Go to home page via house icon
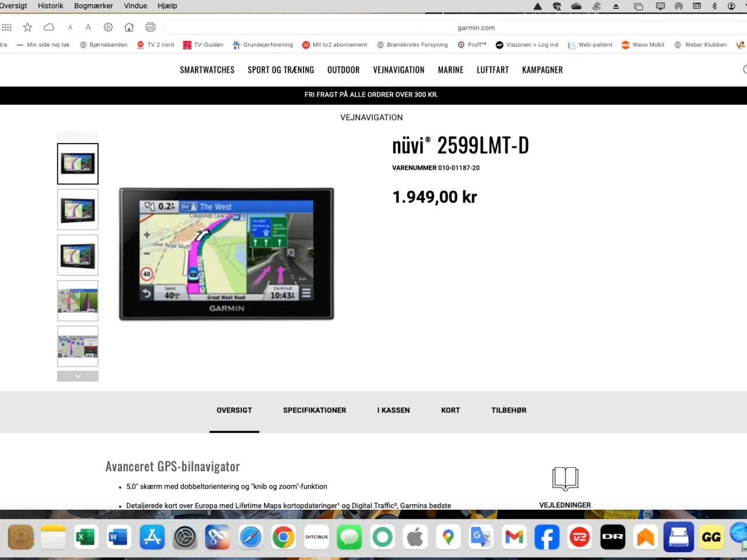The width and height of the screenshot is (747, 560). coord(129,27)
